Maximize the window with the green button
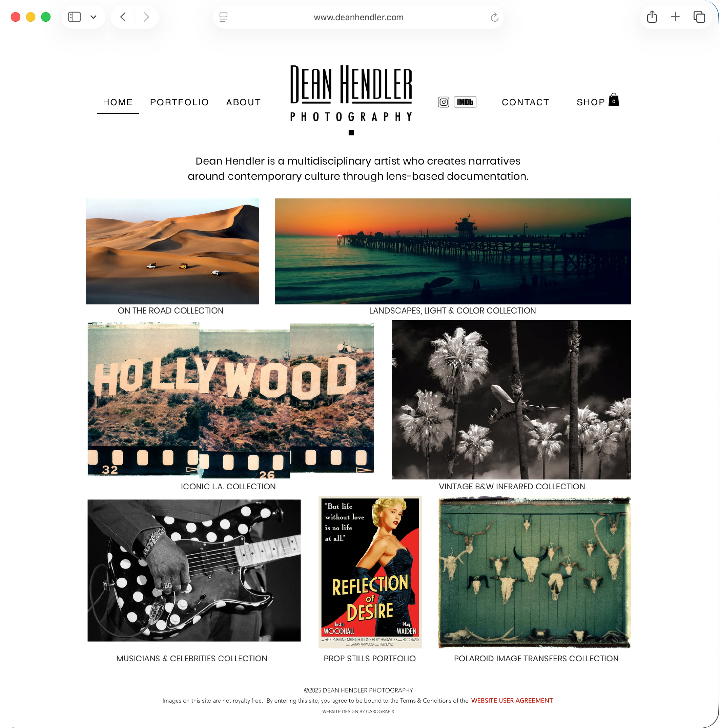 46,17
